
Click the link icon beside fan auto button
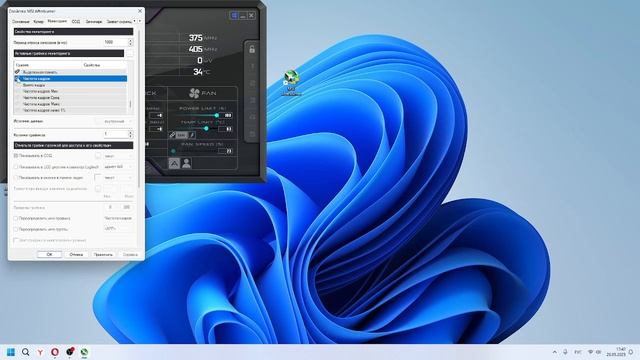tap(172, 135)
